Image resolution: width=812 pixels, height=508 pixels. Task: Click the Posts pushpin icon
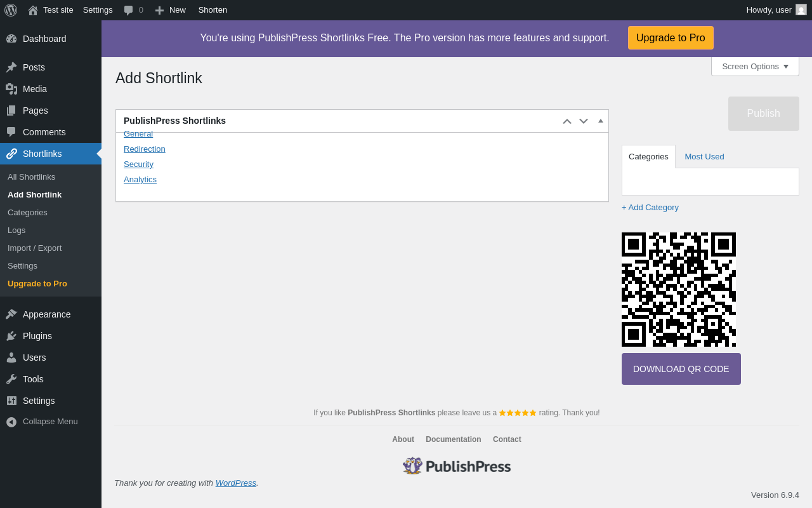tap(11, 67)
